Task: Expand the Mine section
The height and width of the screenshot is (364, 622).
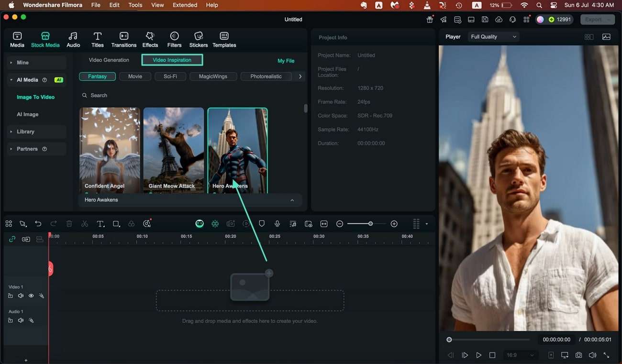Action: point(37,63)
